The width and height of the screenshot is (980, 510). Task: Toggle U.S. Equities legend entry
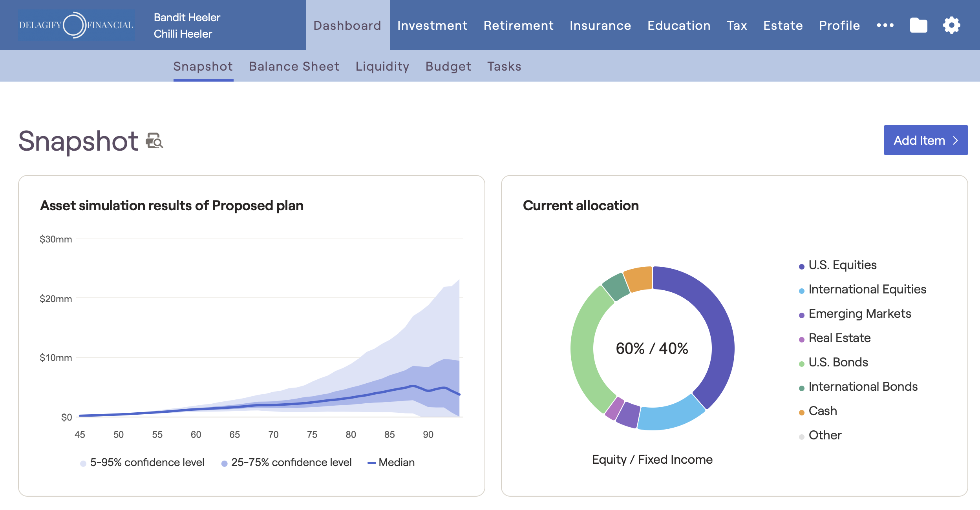tap(838, 265)
